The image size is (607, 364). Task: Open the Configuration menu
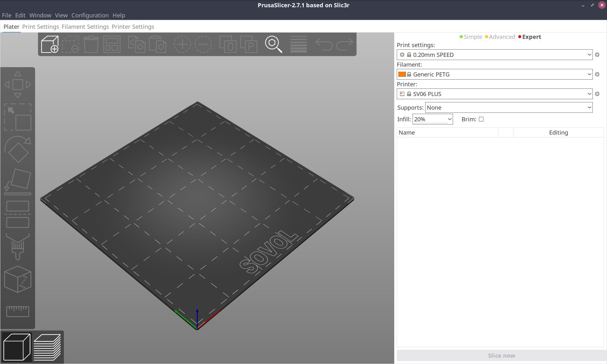[90, 15]
